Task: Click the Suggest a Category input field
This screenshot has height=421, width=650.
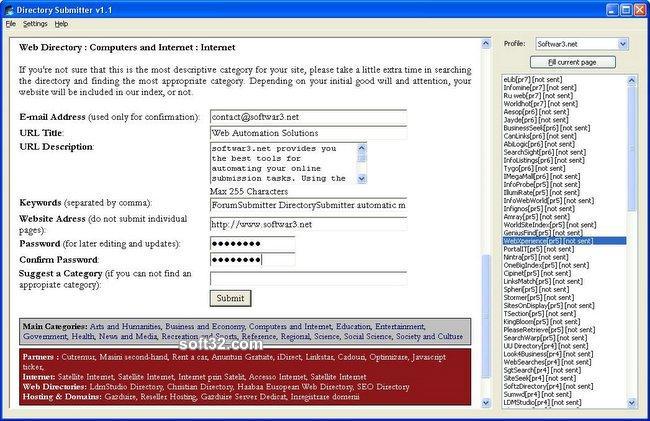Action: click(x=308, y=278)
